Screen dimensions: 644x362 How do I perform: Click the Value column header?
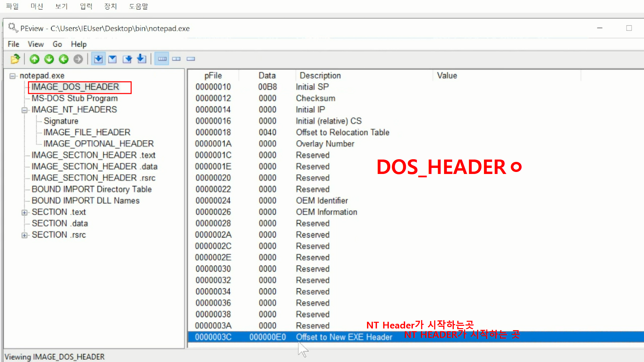click(507, 76)
